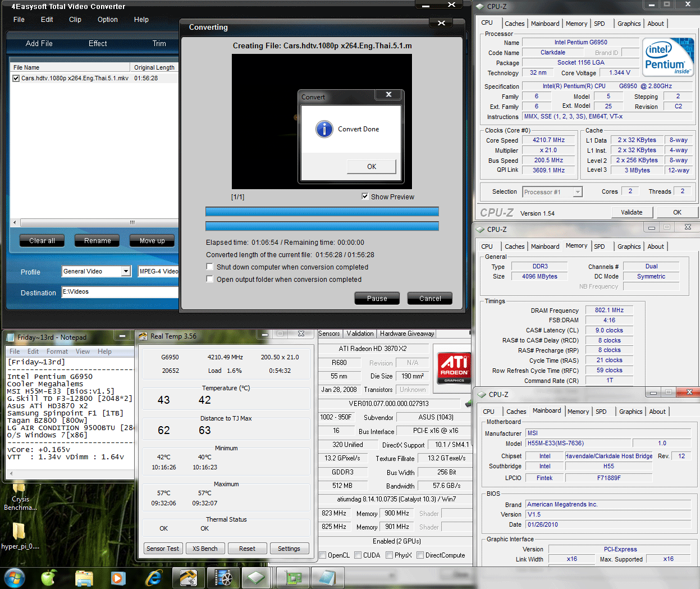Click the ATI Radeon Graphics logo
The height and width of the screenshot is (589, 700).
pos(454,368)
